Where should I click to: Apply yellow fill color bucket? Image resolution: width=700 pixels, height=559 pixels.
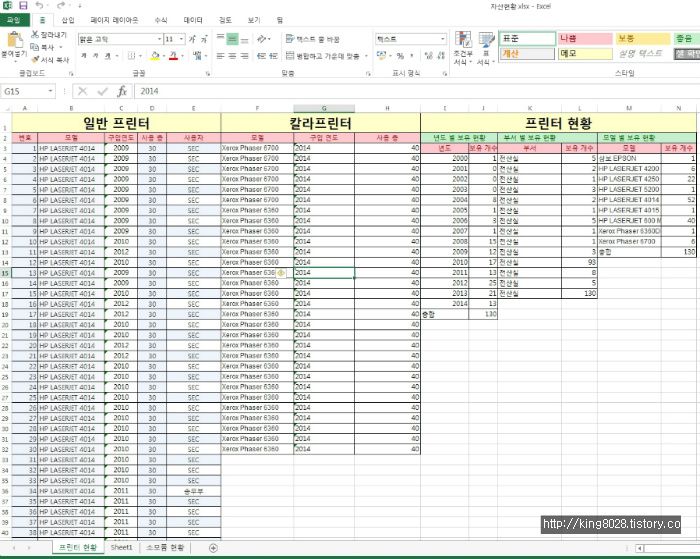[x=155, y=56]
